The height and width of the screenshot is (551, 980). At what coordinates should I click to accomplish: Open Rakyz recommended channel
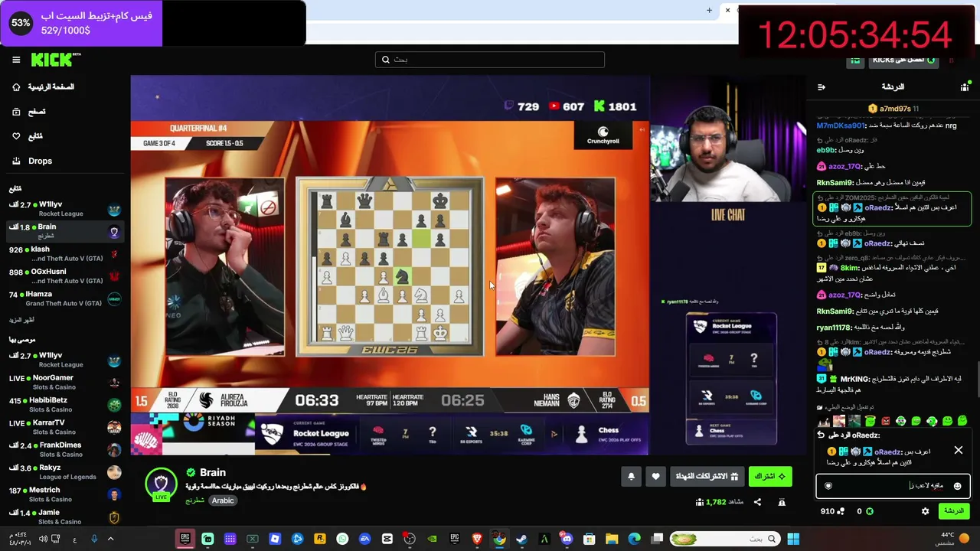[x=64, y=471]
